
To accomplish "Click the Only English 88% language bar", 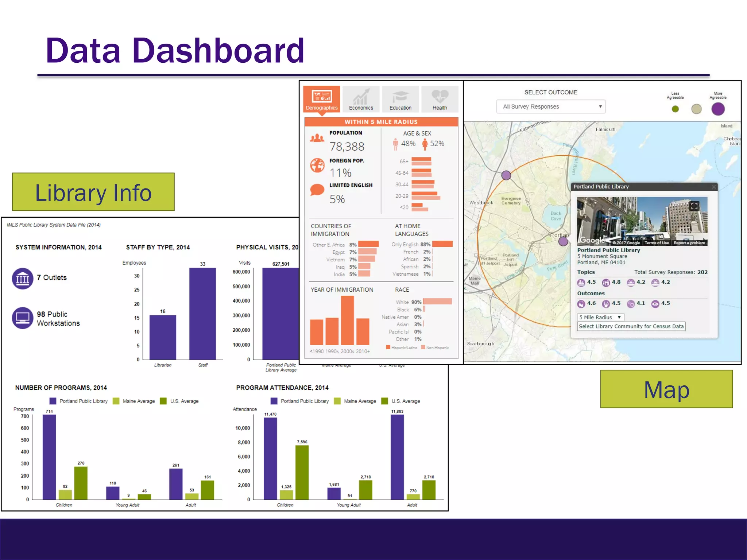I will point(442,244).
